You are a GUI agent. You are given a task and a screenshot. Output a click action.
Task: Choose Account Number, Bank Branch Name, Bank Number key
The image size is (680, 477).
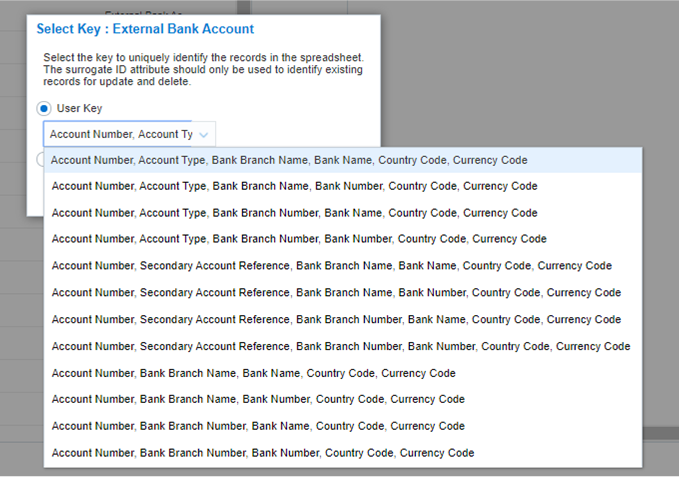click(x=258, y=399)
